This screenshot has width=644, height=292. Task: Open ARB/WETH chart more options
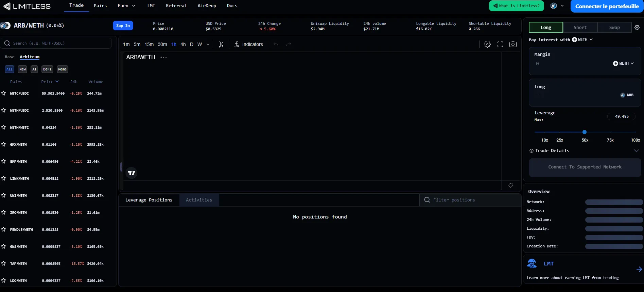163,57
